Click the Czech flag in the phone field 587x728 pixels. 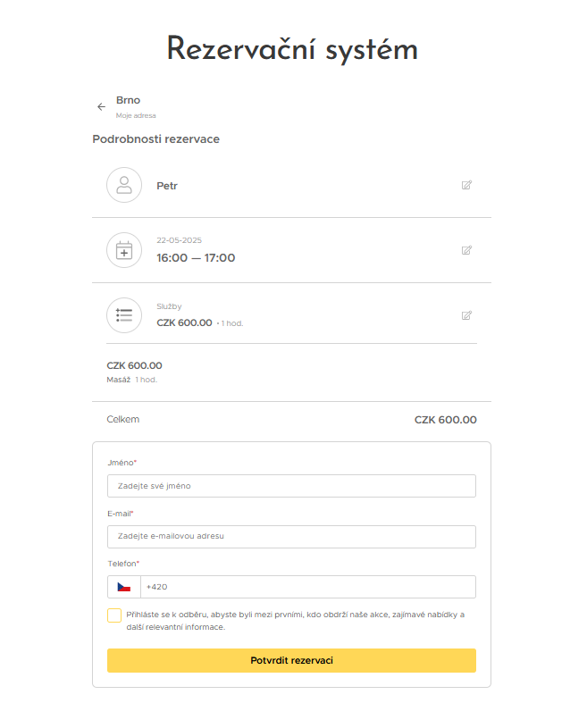tap(123, 587)
